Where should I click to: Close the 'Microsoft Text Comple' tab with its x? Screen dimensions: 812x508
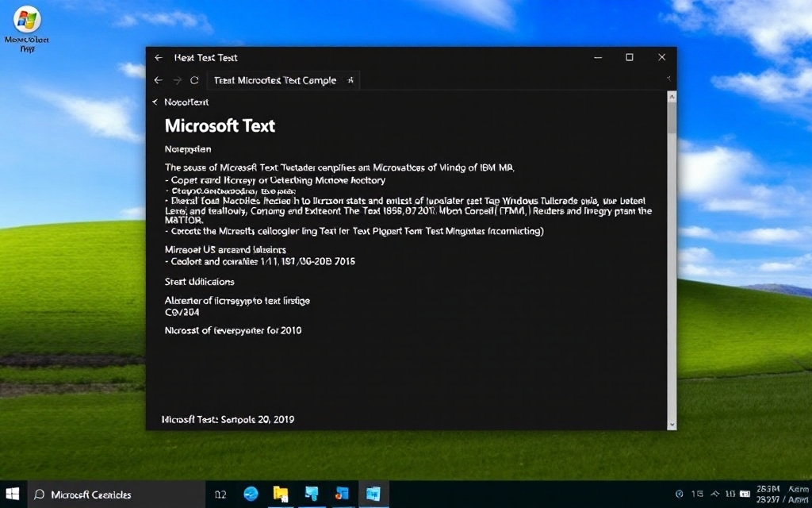[x=350, y=80]
